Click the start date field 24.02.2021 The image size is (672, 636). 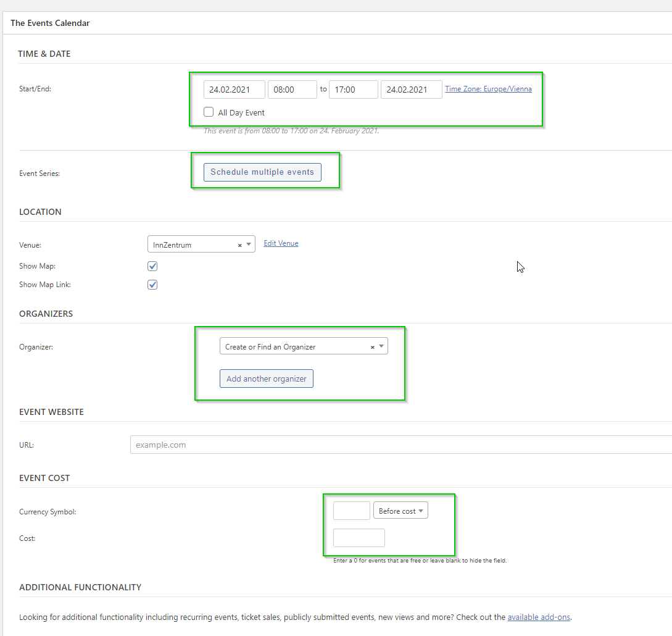click(x=234, y=90)
